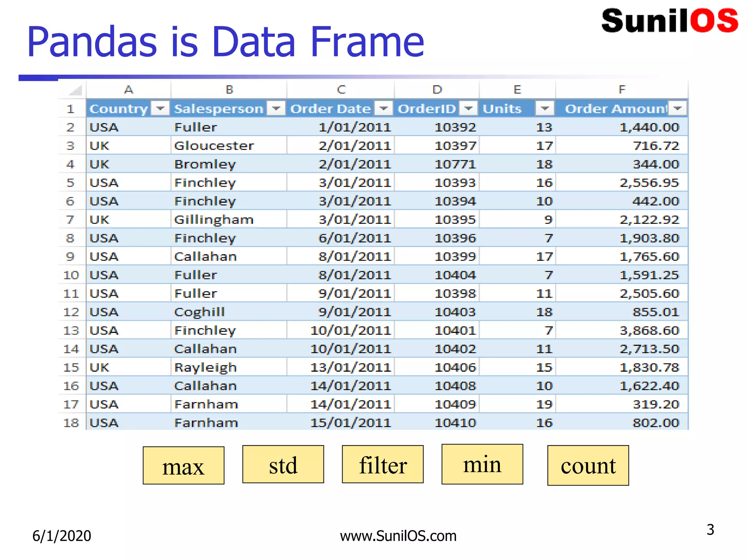747x560 pixels.
Task: Click the 2,122.92 order amount cell
Action: coord(622,219)
